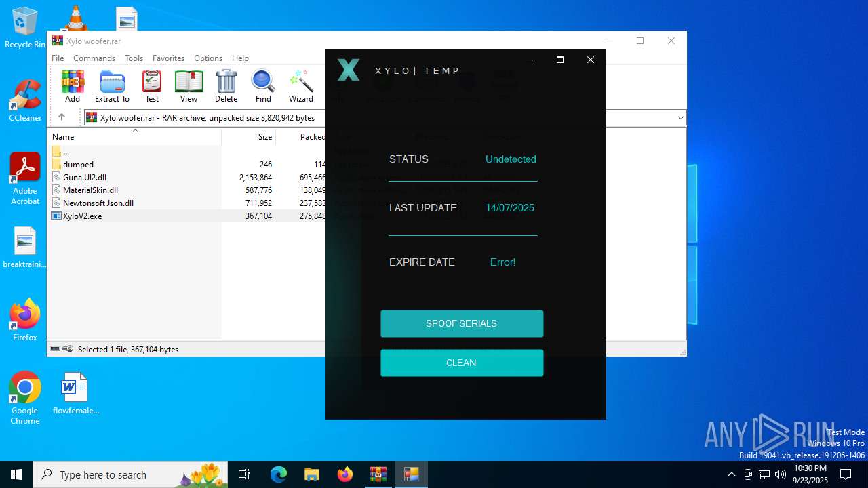
Task: Sort files by the Size column
Action: click(x=248, y=137)
